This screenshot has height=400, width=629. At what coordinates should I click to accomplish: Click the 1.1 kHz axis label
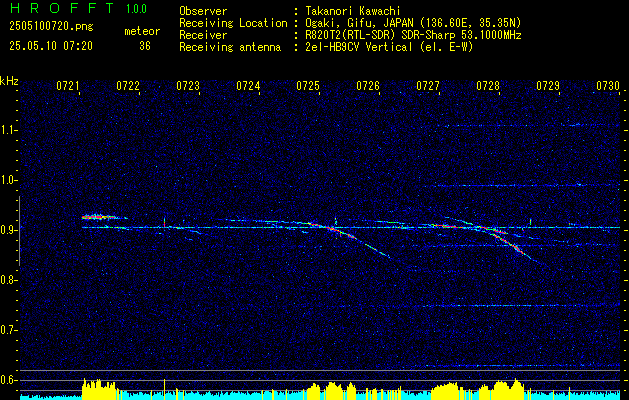(7, 130)
